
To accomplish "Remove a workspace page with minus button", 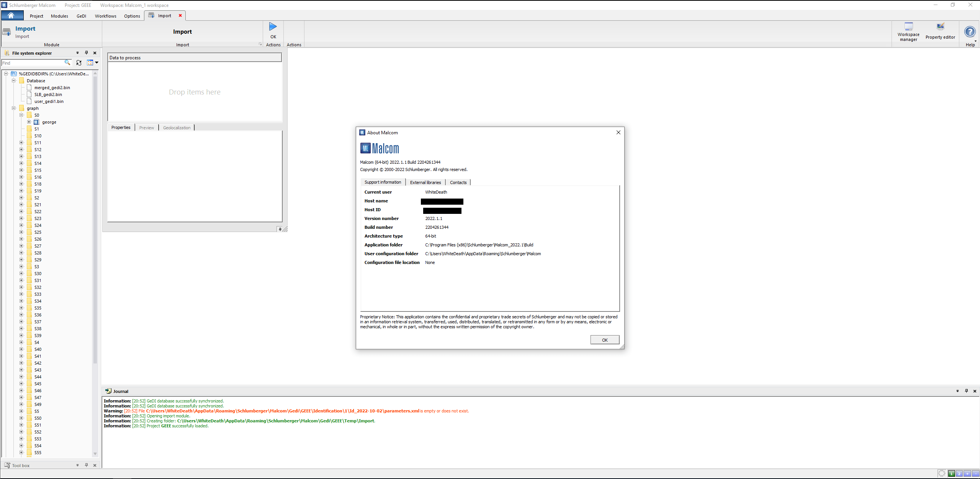I will click(975, 474).
